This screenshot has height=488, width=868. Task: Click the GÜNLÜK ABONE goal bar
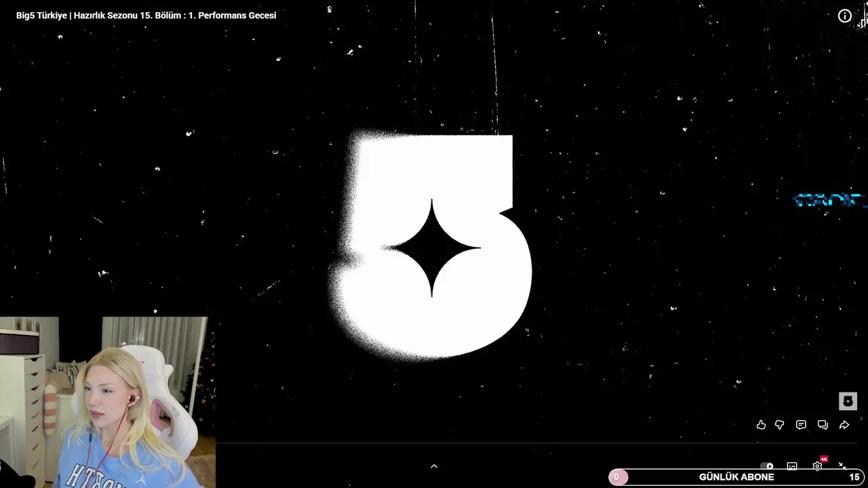pos(736,477)
